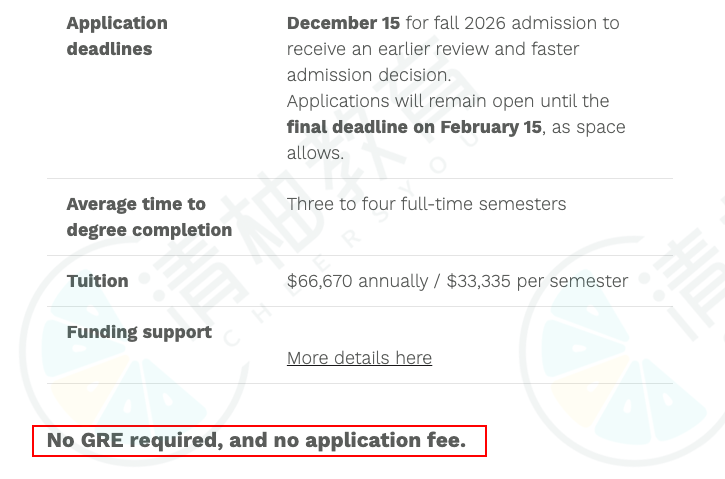This screenshot has width=725, height=479.
Task: Click the 'Tuition' row label
Action: tap(98, 281)
